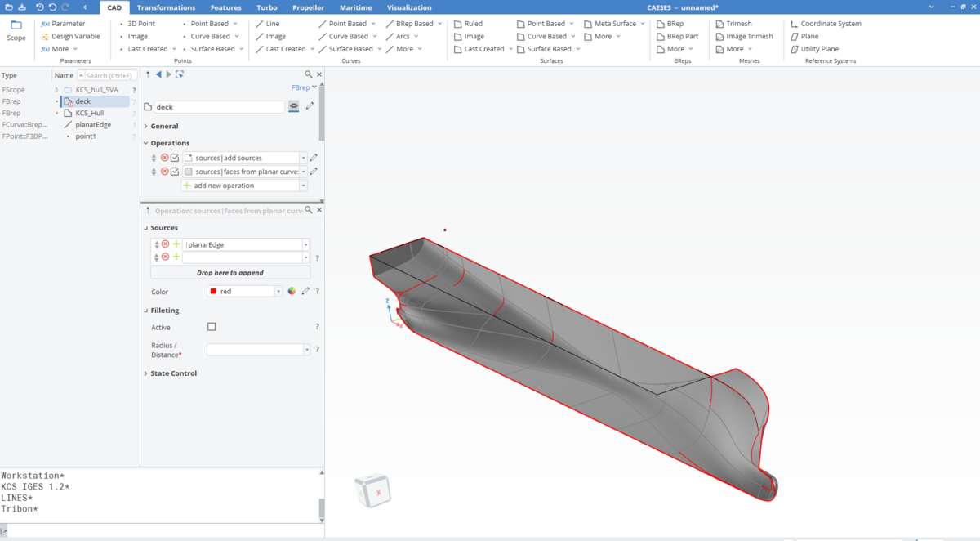980x541 pixels.
Task: Add a Coordinate System
Action: (x=826, y=24)
